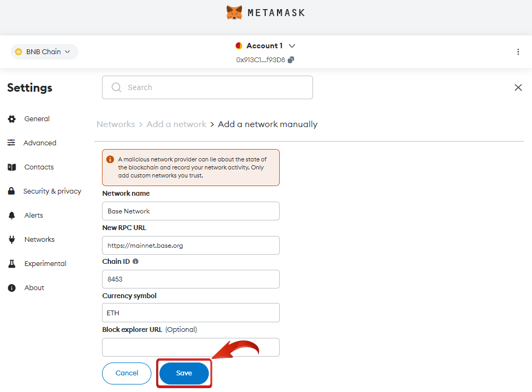Click the Security & privacy lock icon

[x=11, y=191]
